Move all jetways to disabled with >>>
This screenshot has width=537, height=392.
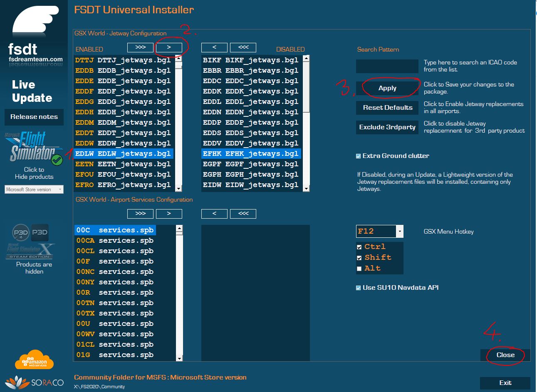141,47
